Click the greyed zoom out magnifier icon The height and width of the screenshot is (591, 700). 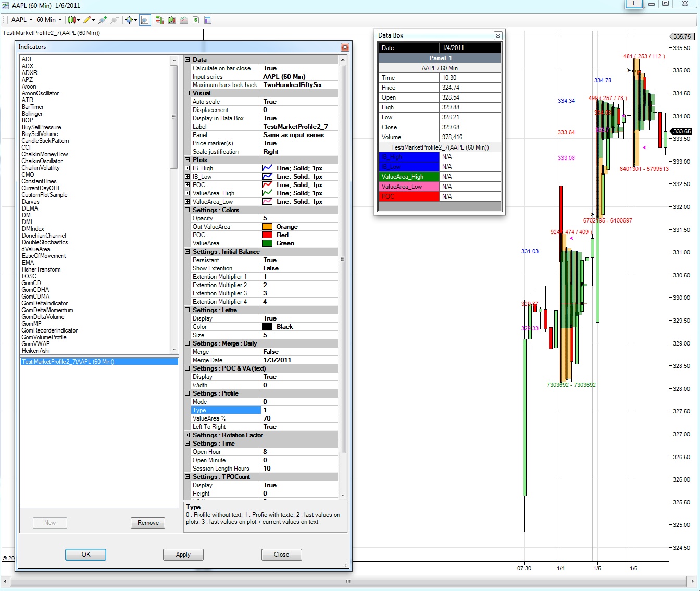tap(115, 20)
